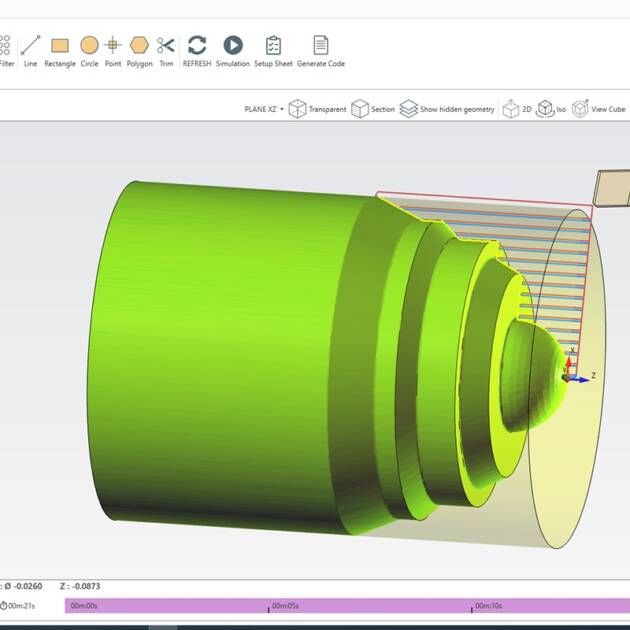The width and height of the screenshot is (630, 630).
Task: Start the toolpath Simulation
Action: pos(233,46)
